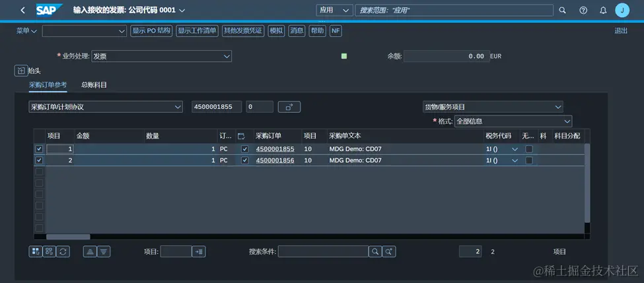Click the sort ascending icon
The width and height of the screenshot is (644, 283).
click(x=90, y=251)
